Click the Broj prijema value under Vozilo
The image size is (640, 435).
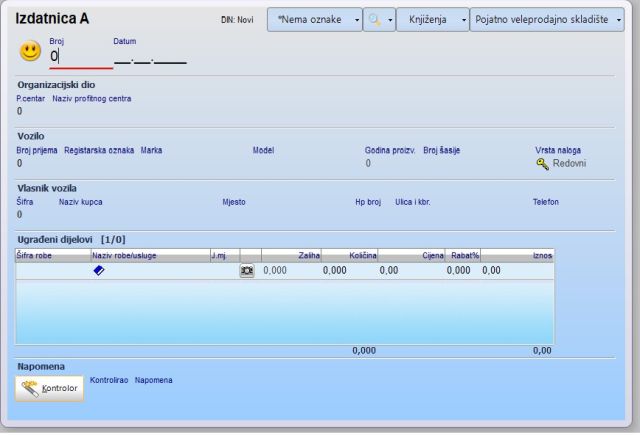[x=20, y=163]
